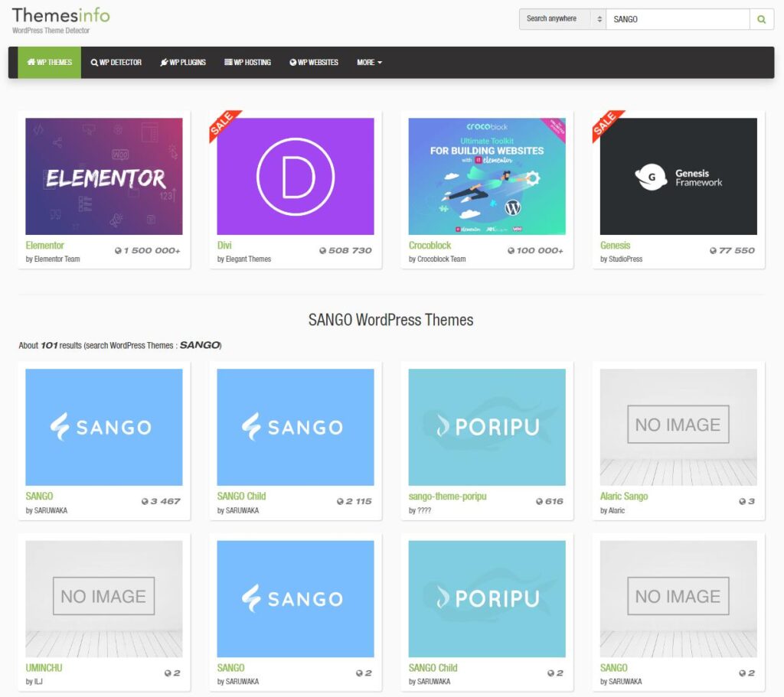Click the green search magnifier button

761,19
